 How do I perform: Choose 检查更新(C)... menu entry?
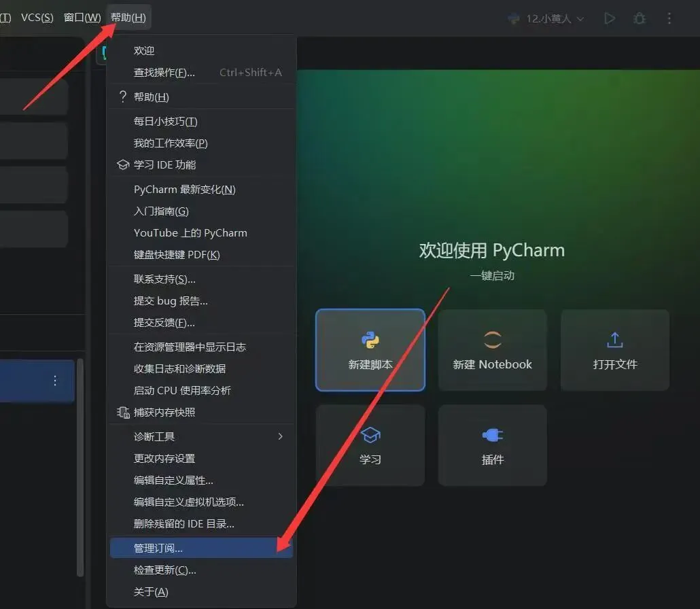(x=201, y=570)
